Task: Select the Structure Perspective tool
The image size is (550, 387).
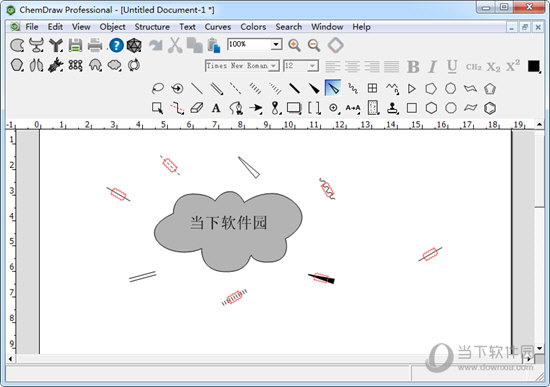Action: [177, 88]
